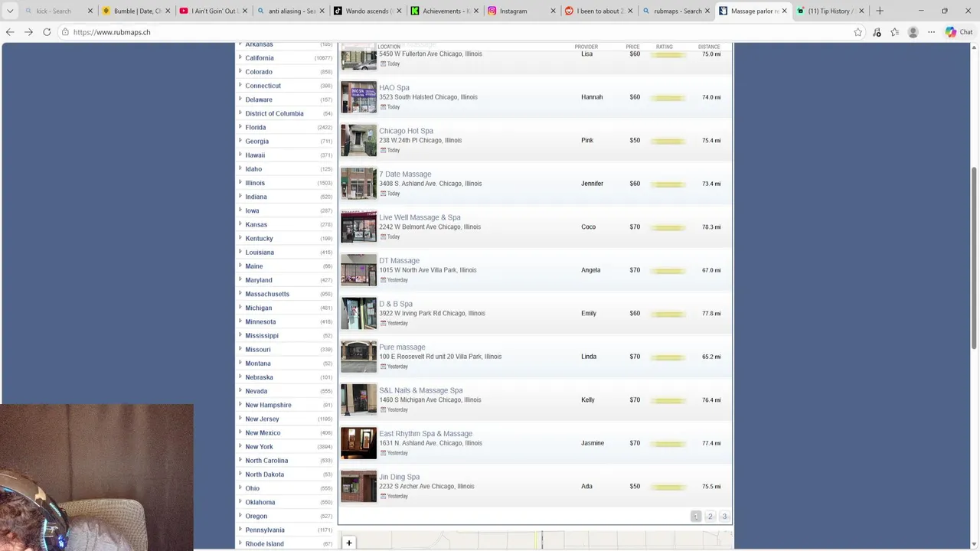This screenshot has width=980, height=551.
Task: Reload the current page
Action: [47, 32]
